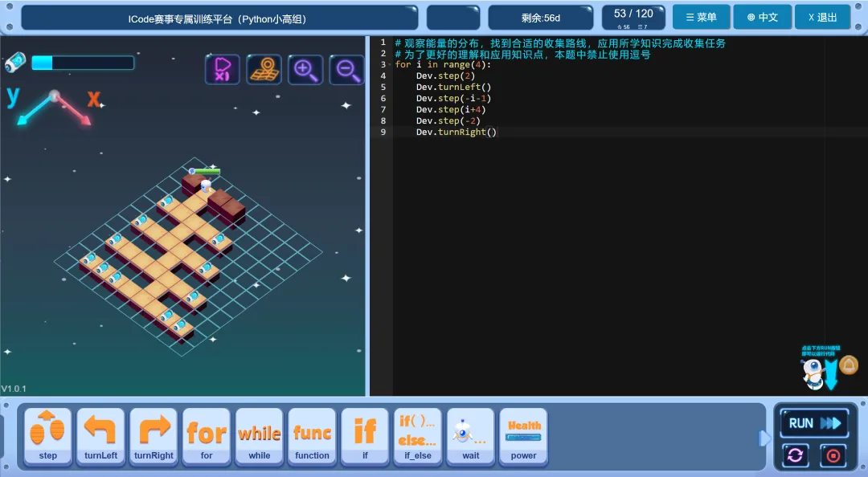Switch language with 中文 button
The image size is (868, 477).
(762, 17)
